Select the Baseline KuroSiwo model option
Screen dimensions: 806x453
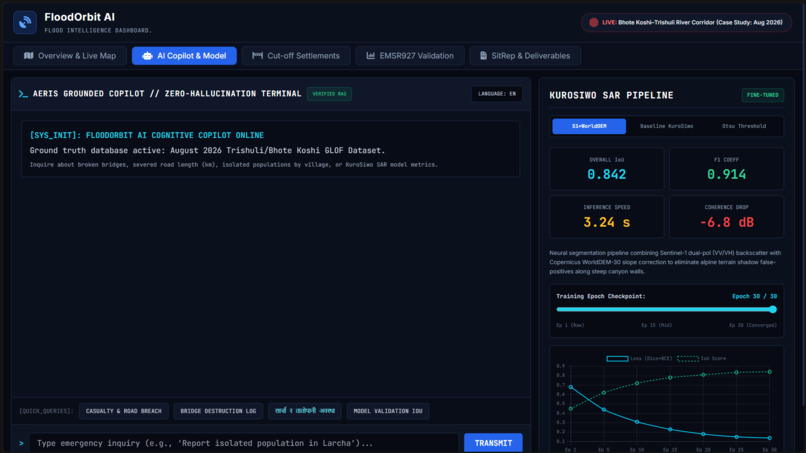click(x=666, y=126)
